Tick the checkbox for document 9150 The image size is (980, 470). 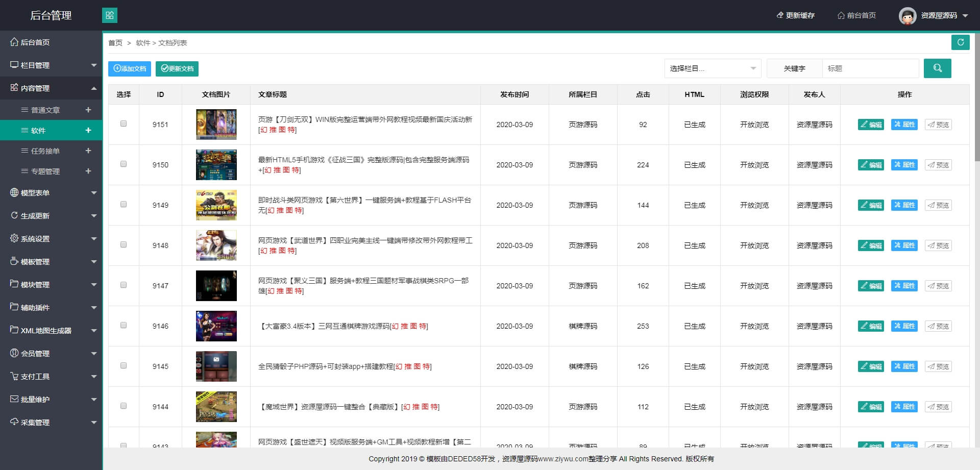[x=124, y=164]
